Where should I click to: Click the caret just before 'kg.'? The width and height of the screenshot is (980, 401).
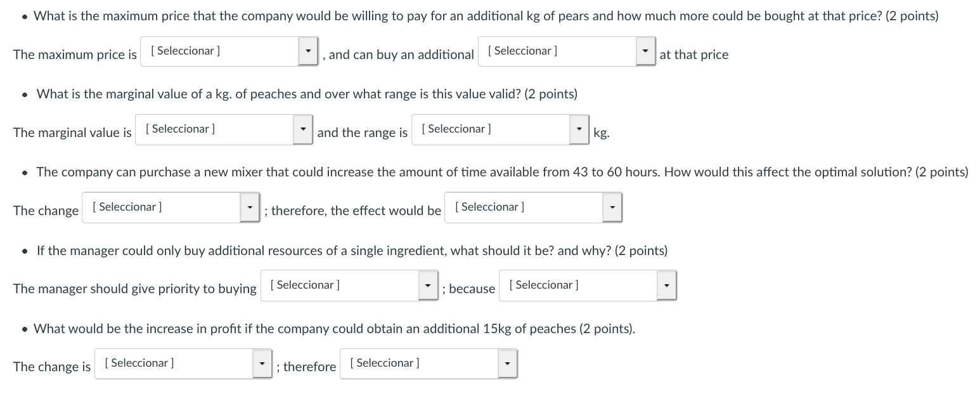579,129
